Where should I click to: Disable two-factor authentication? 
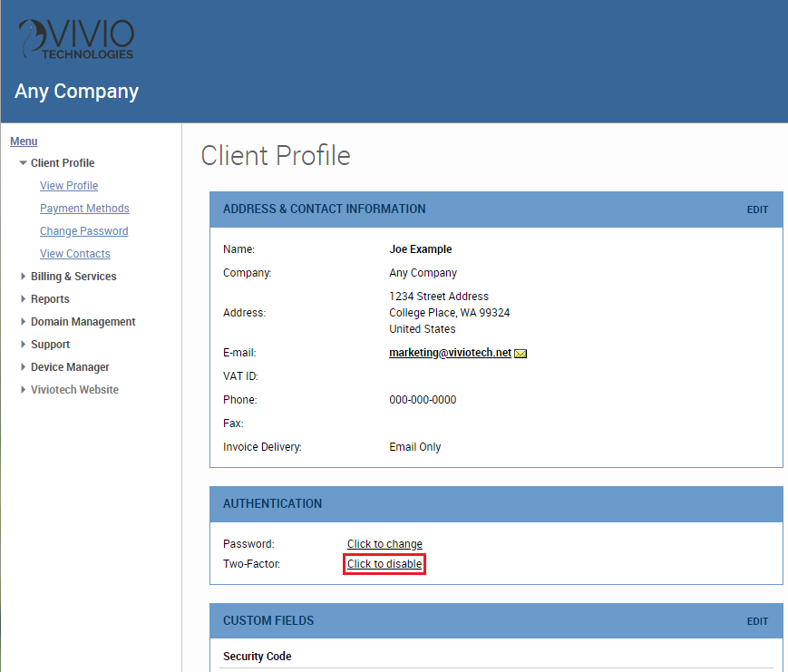[x=384, y=564]
